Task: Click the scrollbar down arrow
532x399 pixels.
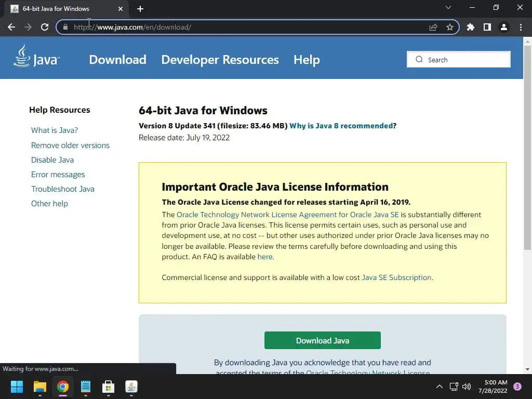Action: click(x=527, y=369)
